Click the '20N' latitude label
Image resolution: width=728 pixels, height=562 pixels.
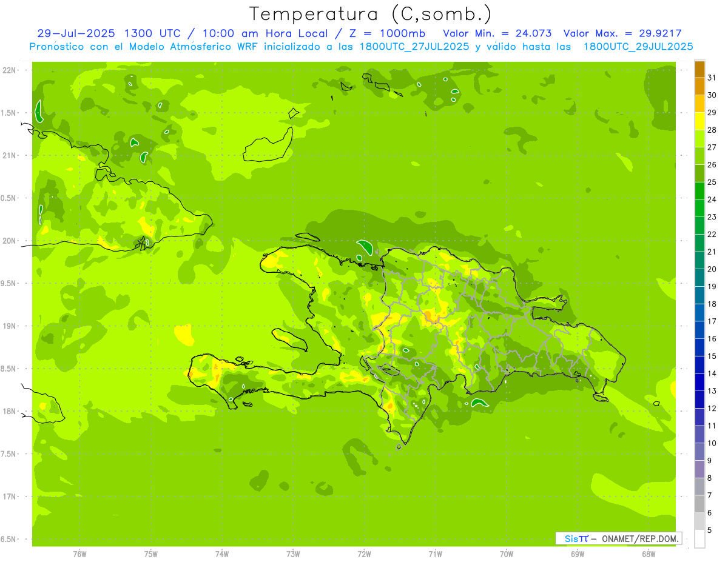click(10, 241)
